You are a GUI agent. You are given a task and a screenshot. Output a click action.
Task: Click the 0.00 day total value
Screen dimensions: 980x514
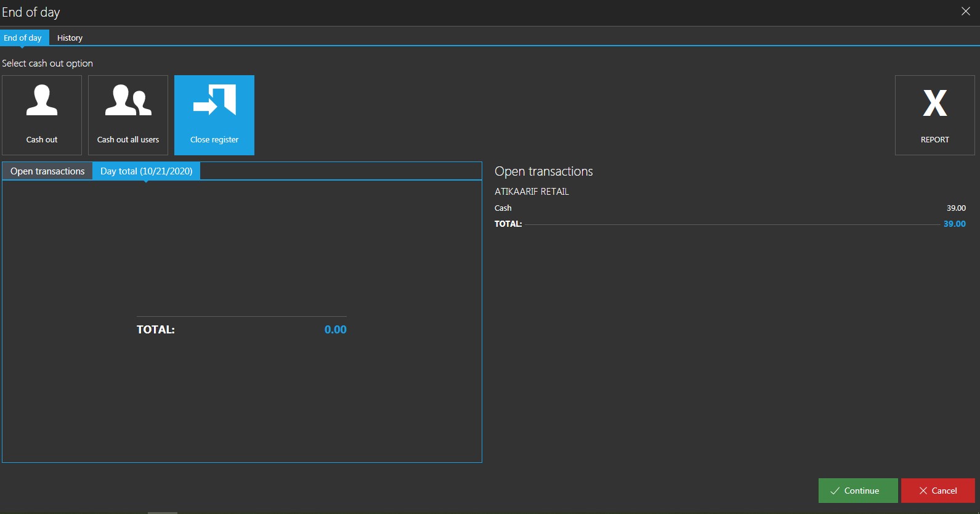[335, 330]
